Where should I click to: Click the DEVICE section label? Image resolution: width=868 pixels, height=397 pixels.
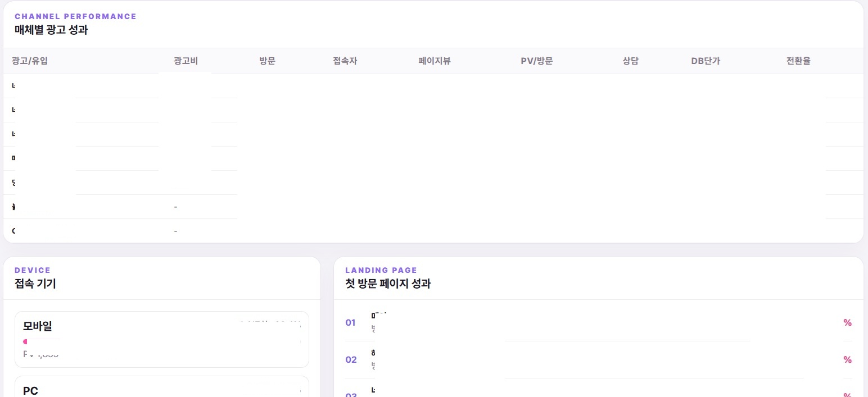[33, 270]
